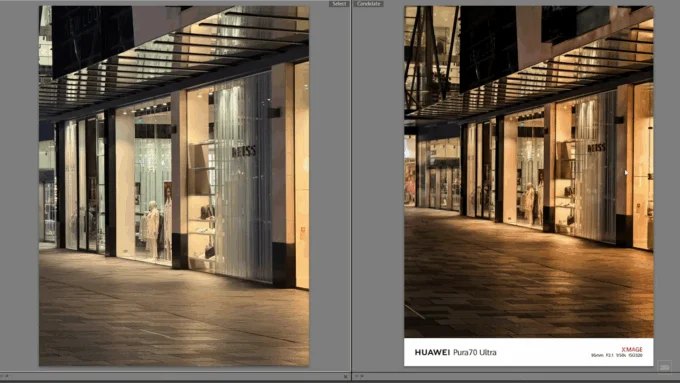
Task: Click the Select label above left photo
Action: (339, 3)
